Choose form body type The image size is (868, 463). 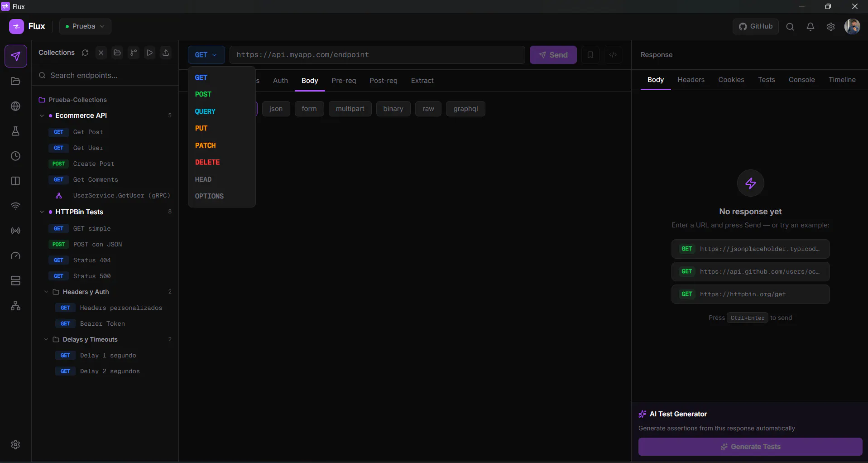[x=309, y=109]
